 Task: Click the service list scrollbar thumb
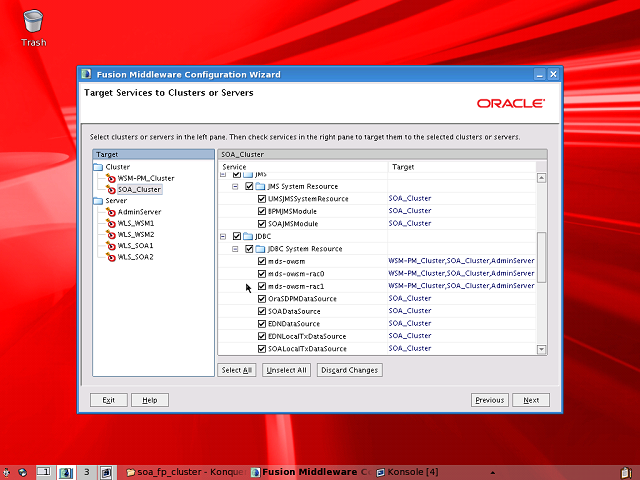pos(542,257)
